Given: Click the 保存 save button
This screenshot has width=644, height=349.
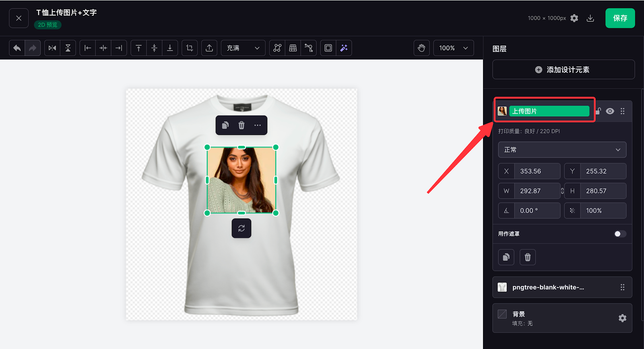Looking at the screenshot, I should coord(620,18).
